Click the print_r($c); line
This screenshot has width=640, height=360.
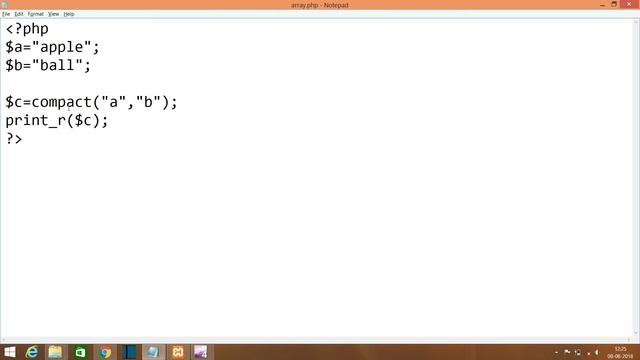(x=57, y=121)
